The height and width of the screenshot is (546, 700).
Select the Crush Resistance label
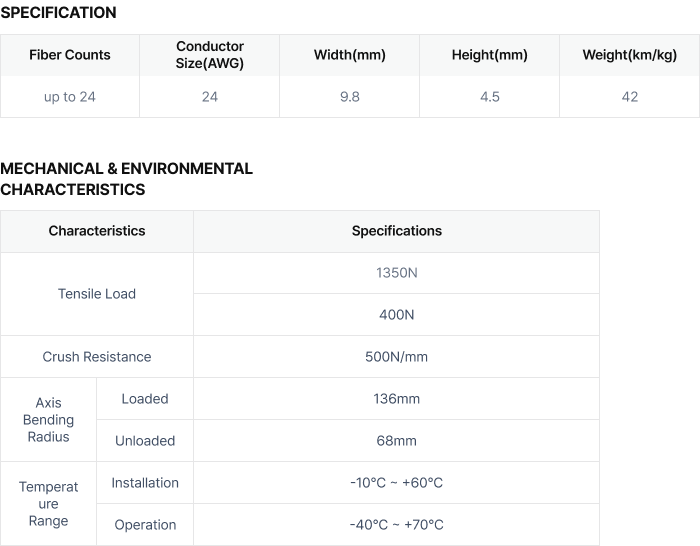97,357
